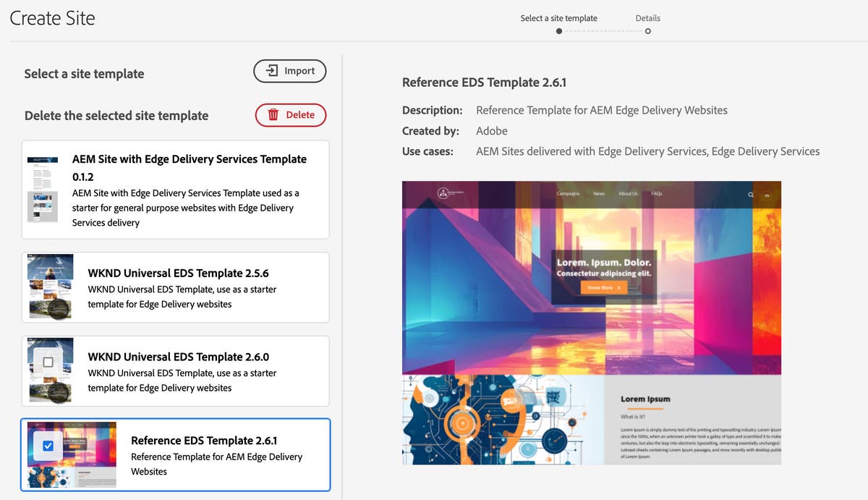Click the empty step dot under Details
Image resolution: width=868 pixels, height=500 pixels.
tap(647, 31)
